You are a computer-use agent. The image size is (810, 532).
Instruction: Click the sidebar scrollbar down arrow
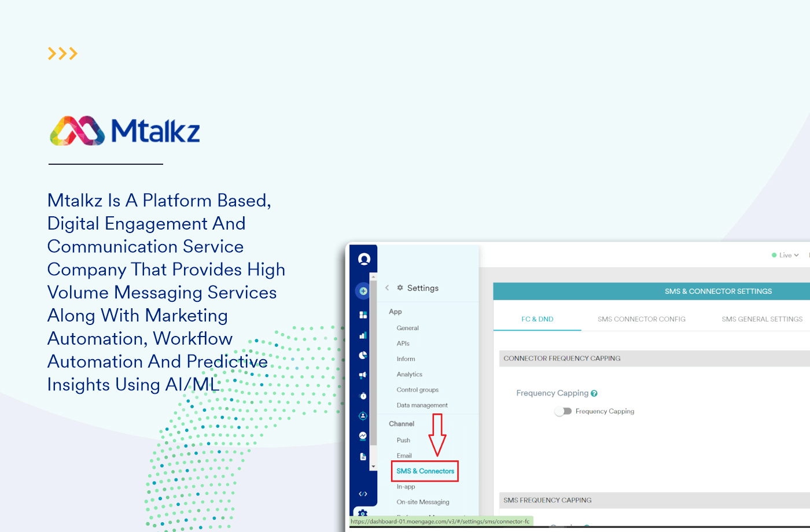coord(373,466)
